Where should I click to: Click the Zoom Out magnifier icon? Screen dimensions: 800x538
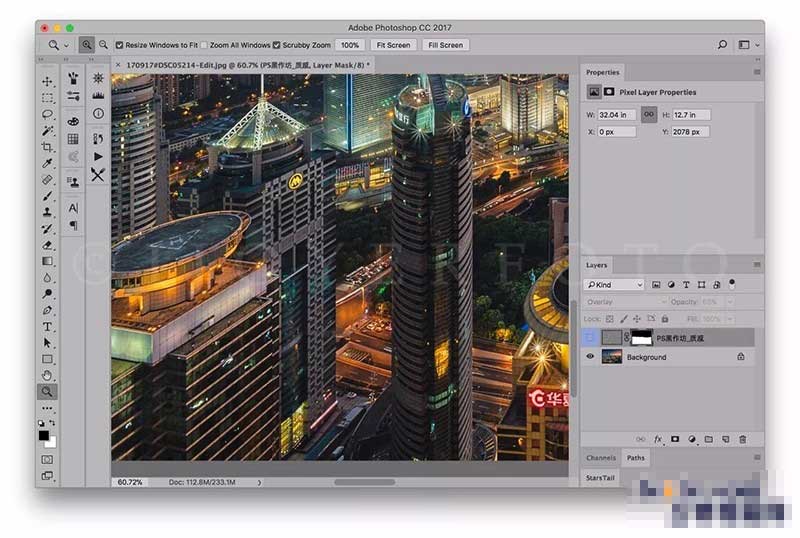[x=103, y=45]
